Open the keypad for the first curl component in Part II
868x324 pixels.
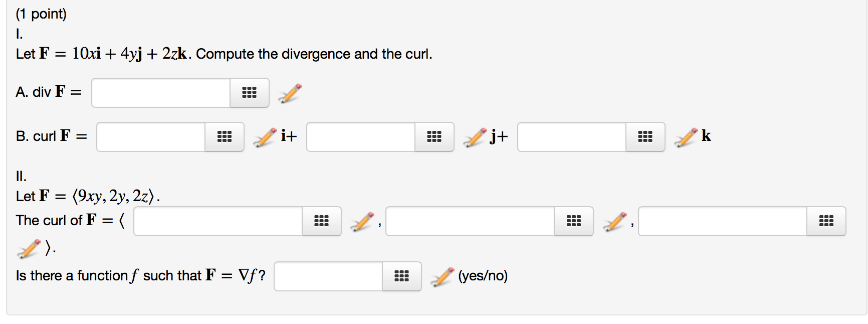click(x=321, y=221)
